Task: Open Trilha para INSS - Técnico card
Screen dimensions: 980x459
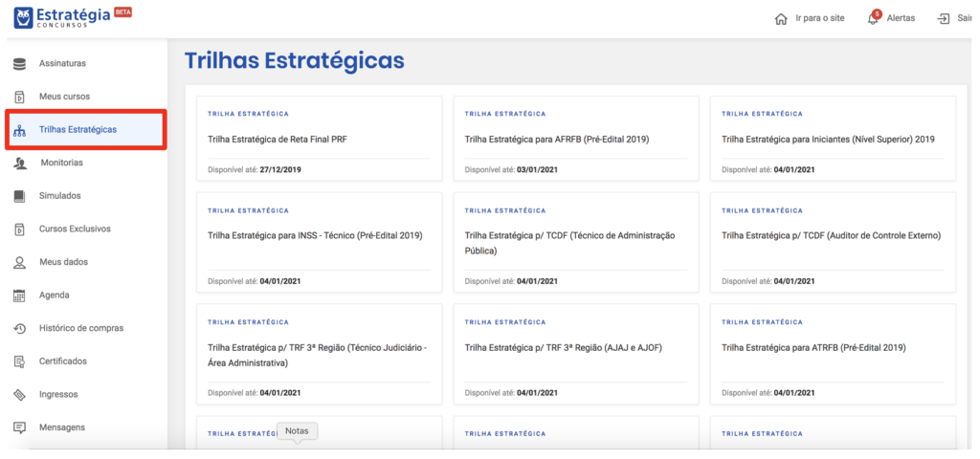Action: click(320, 242)
